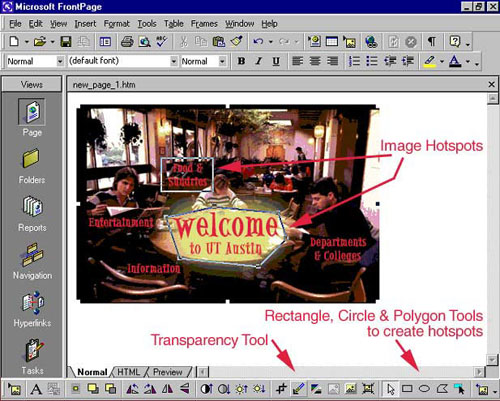Toggle Show All paragraph marks

click(x=431, y=42)
